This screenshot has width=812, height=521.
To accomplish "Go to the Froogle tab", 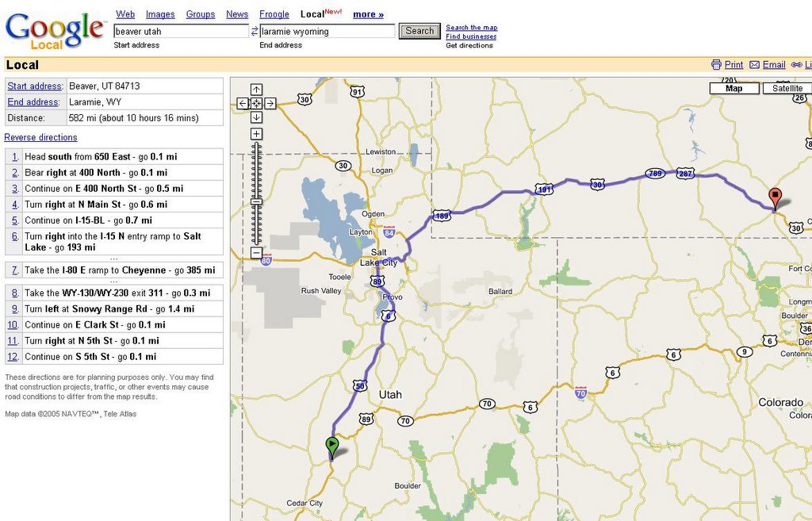I will click(x=274, y=14).
